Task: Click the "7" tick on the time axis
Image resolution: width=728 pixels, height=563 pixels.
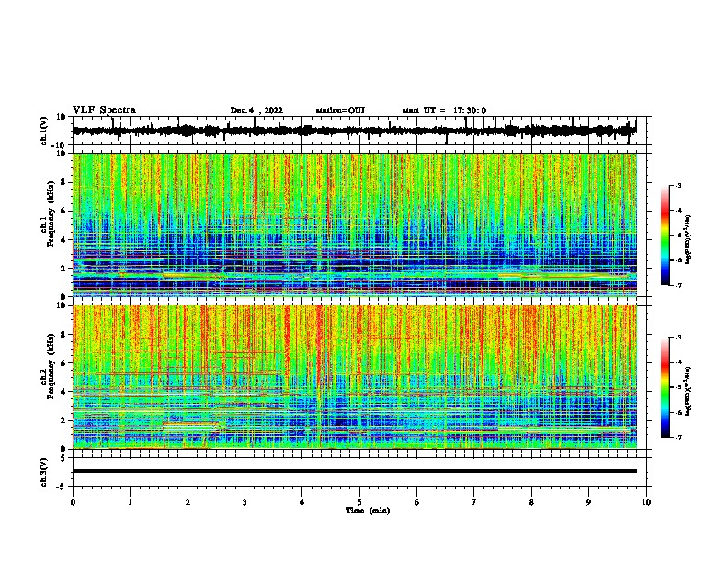Action: coord(474,502)
